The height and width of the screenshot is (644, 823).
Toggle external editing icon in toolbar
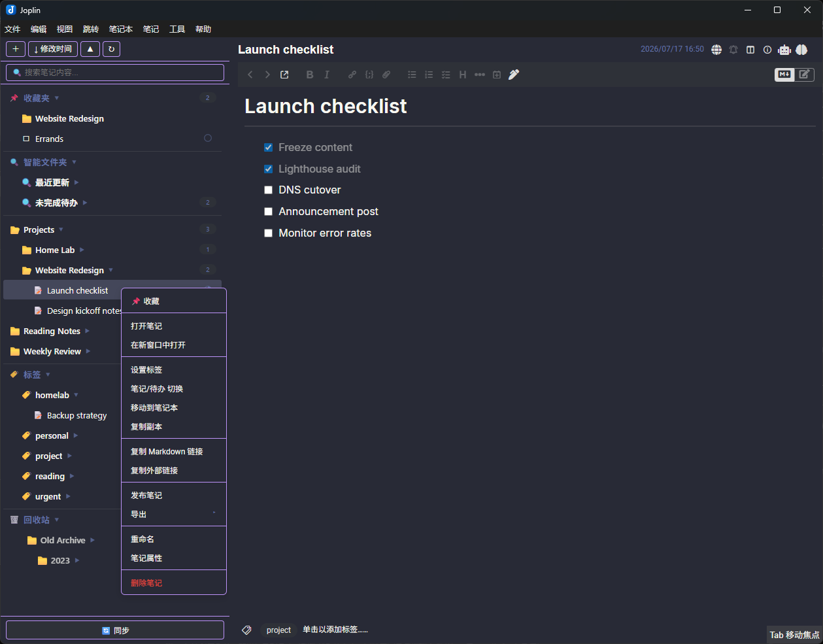click(284, 75)
